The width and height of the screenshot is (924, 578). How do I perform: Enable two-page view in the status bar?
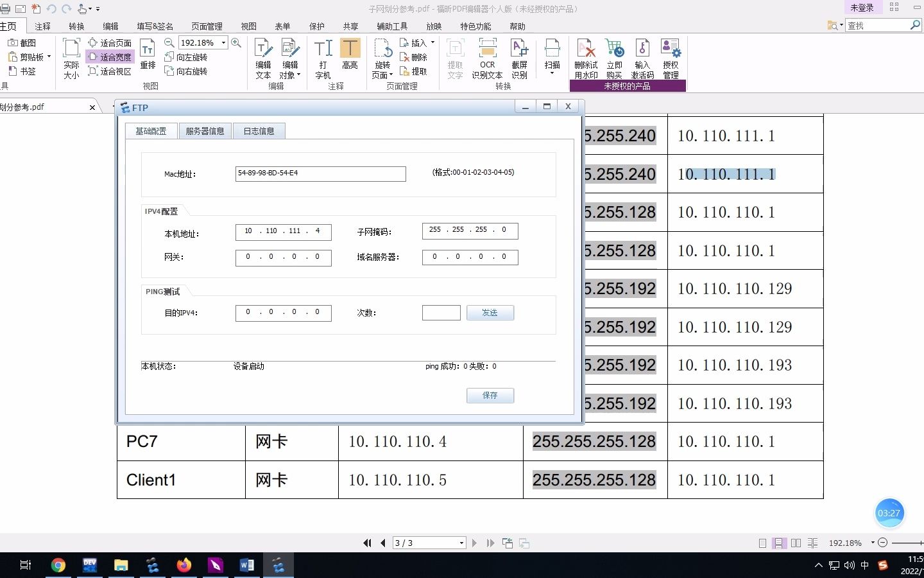click(796, 543)
